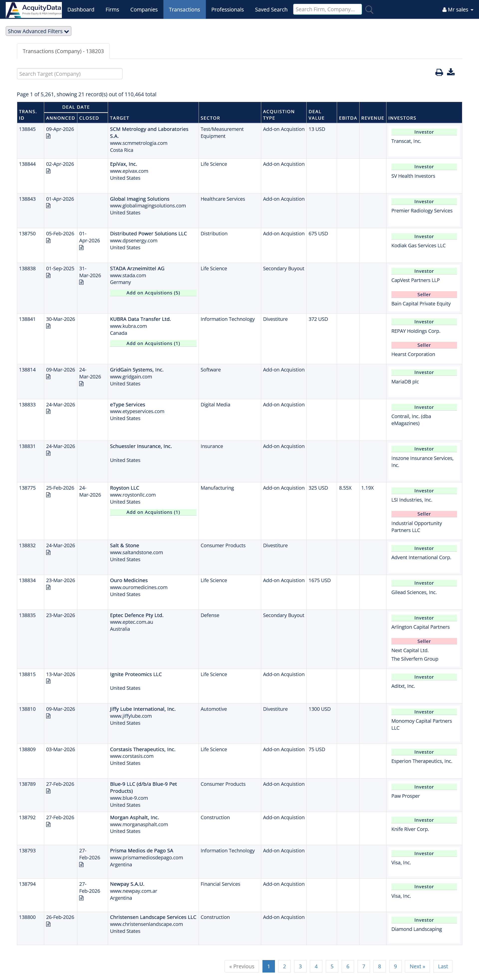This screenshot has width=479, height=980.
Task: Click the Search Target (Company) field
Action: pos(70,74)
